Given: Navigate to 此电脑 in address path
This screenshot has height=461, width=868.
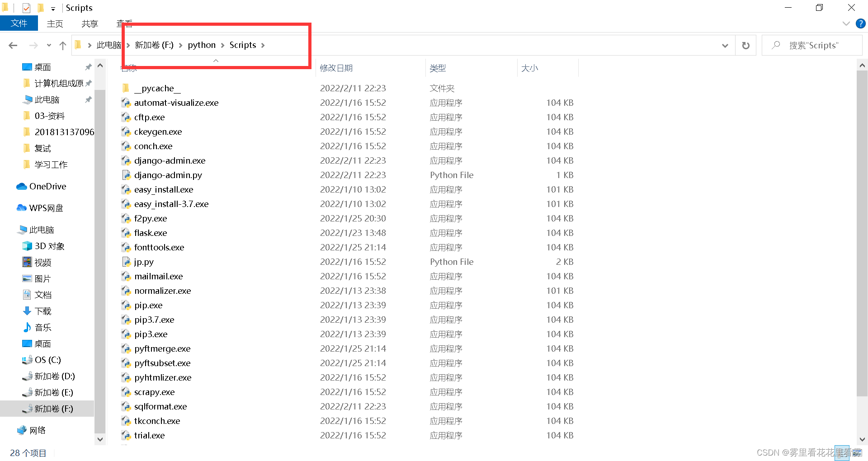Looking at the screenshot, I should pyautogui.click(x=108, y=45).
